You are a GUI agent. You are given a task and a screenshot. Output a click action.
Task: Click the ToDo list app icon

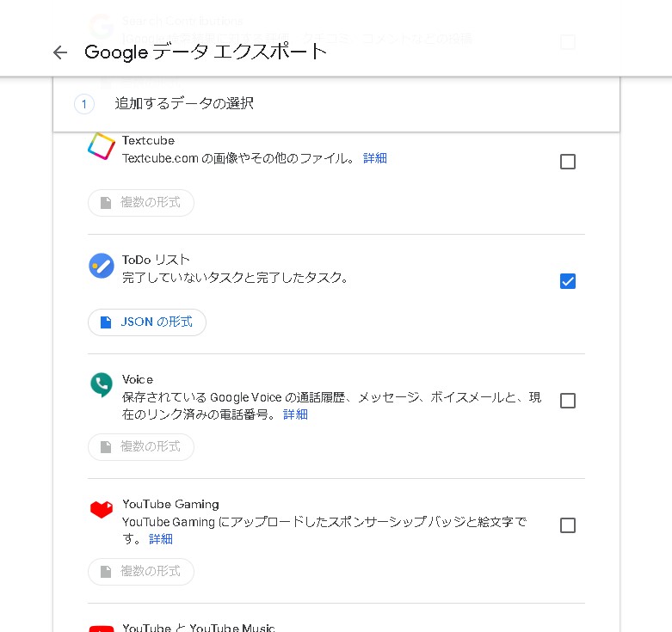point(102,266)
